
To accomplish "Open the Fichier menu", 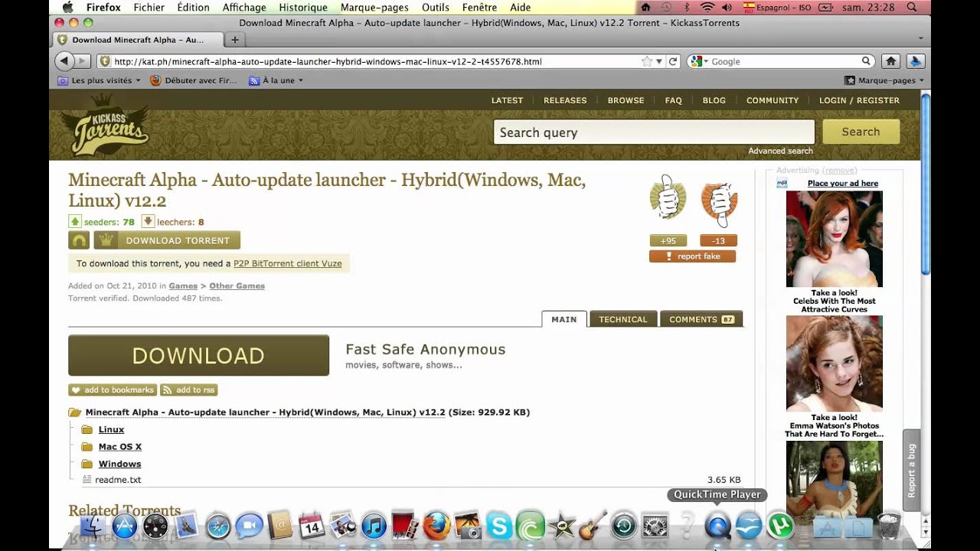I will pyautogui.click(x=149, y=7).
